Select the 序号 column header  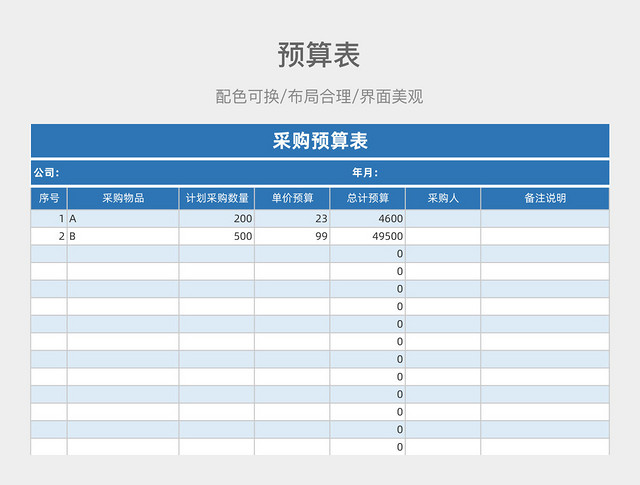tap(49, 198)
